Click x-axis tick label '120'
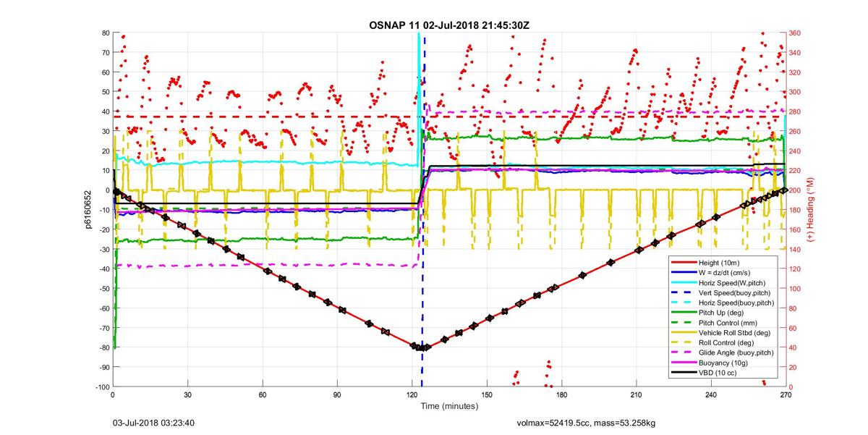This screenshot has width=868, height=435. pyautogui.click(x=412, y=395)
